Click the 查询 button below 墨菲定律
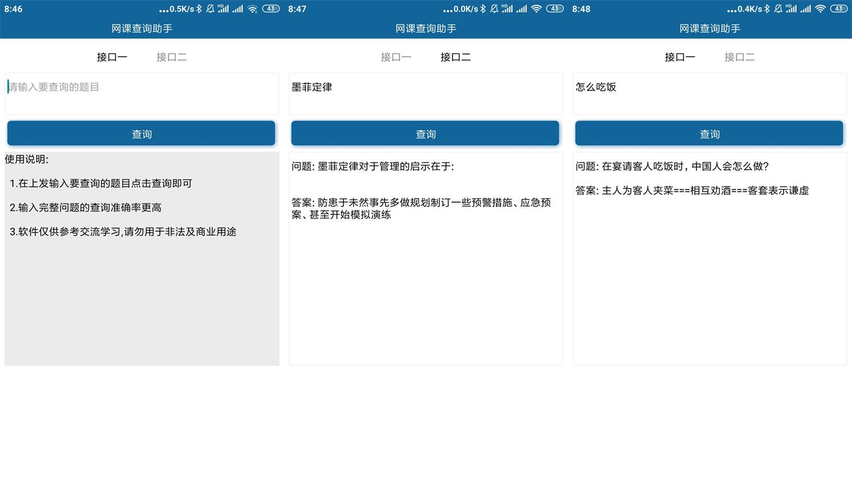 pyautogui.click(x=425, y=133)
